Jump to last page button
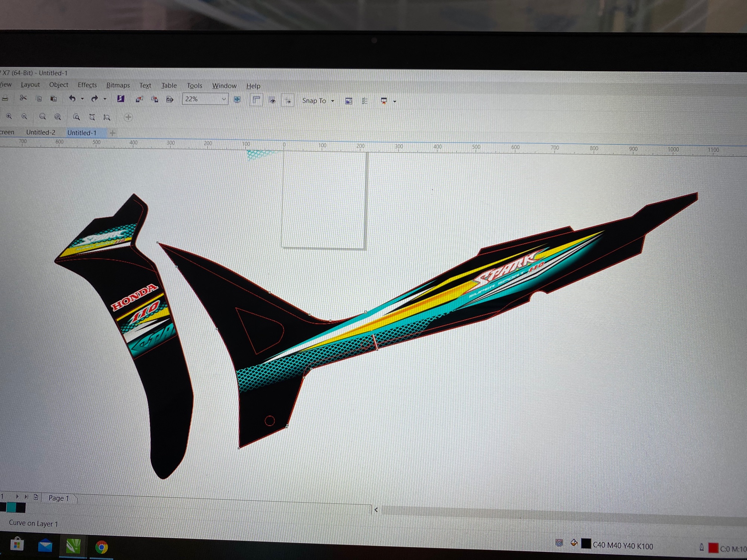 click(26, 497)
